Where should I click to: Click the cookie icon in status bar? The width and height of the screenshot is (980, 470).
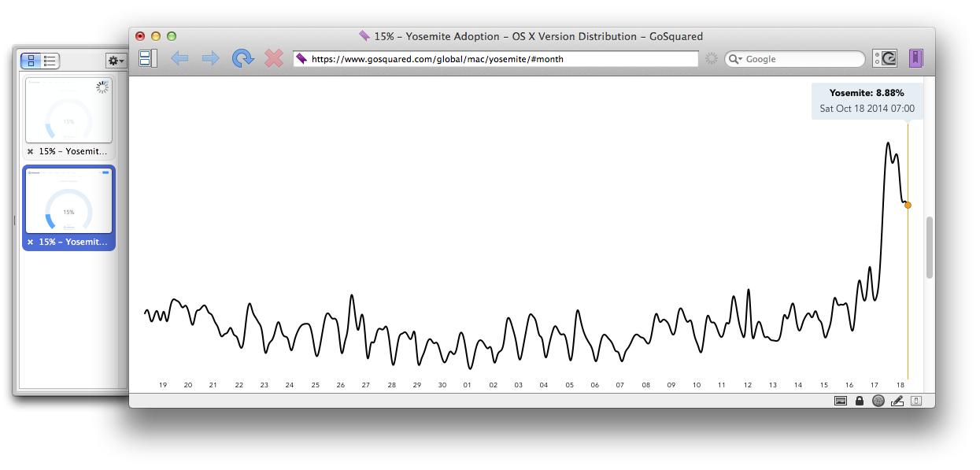coord(878,401)
